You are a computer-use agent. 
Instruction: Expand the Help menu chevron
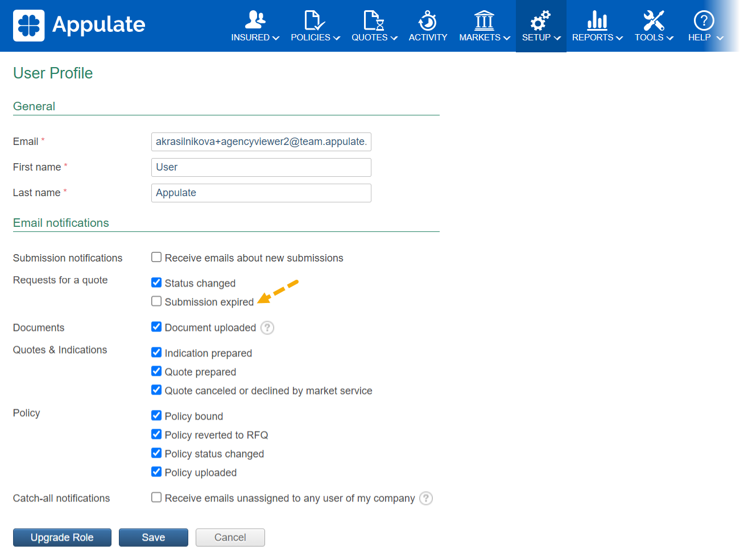720,38
